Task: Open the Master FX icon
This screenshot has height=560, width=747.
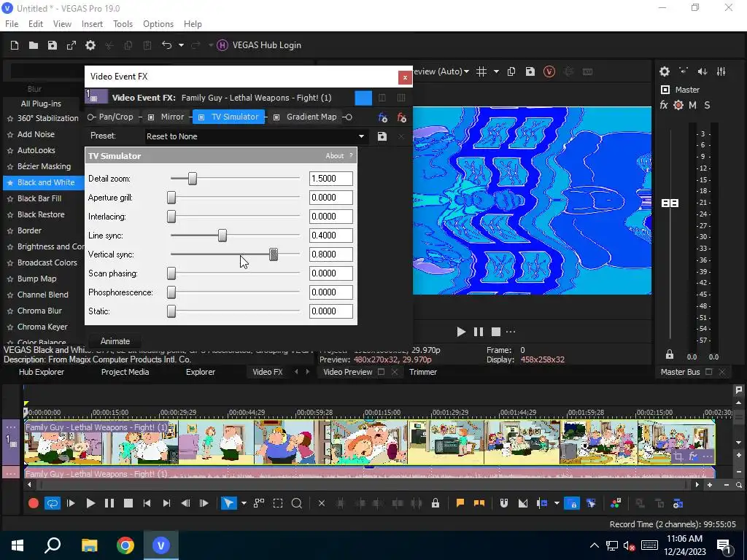Action: [x=664, y=105]
